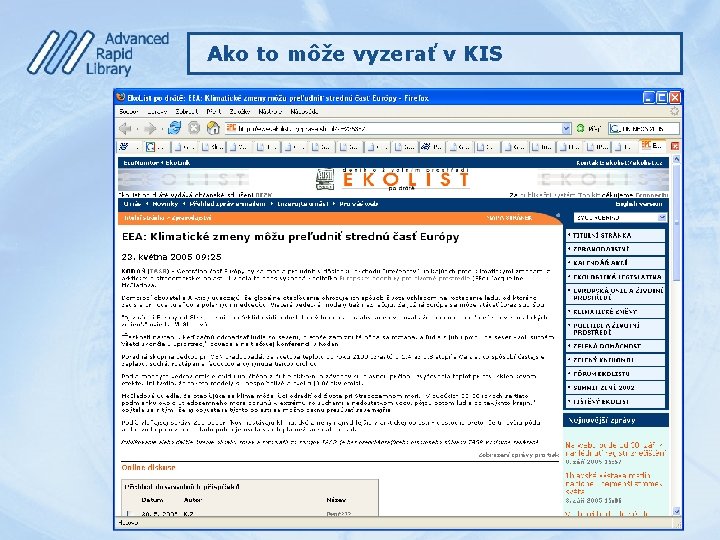Screen dimensions: 720x540
Task: Click inside the URL address field
Action: 397,129
